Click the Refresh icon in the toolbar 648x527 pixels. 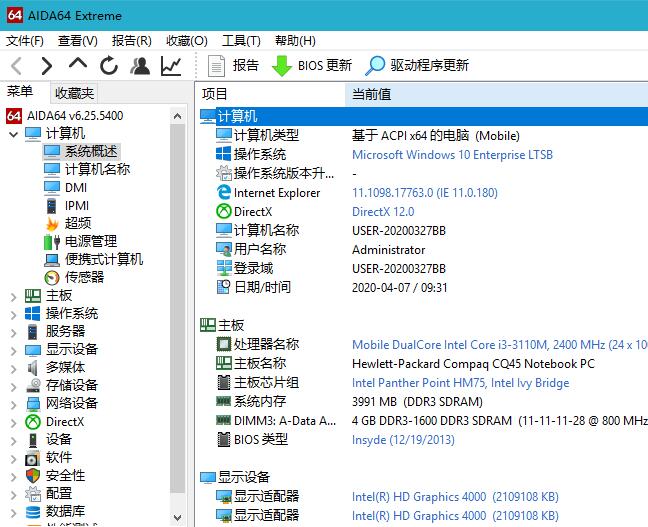click(x=109, y=66)
